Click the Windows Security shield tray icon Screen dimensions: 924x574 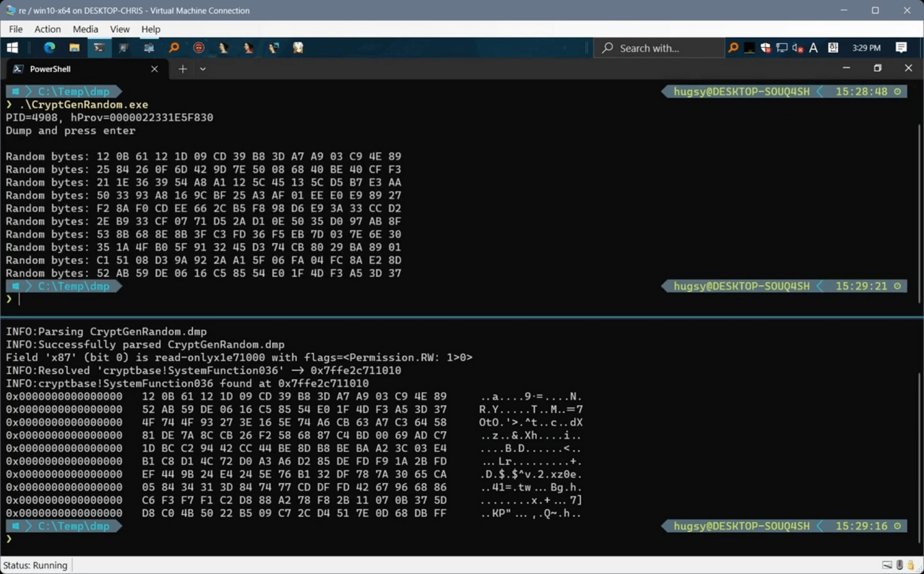766,48
